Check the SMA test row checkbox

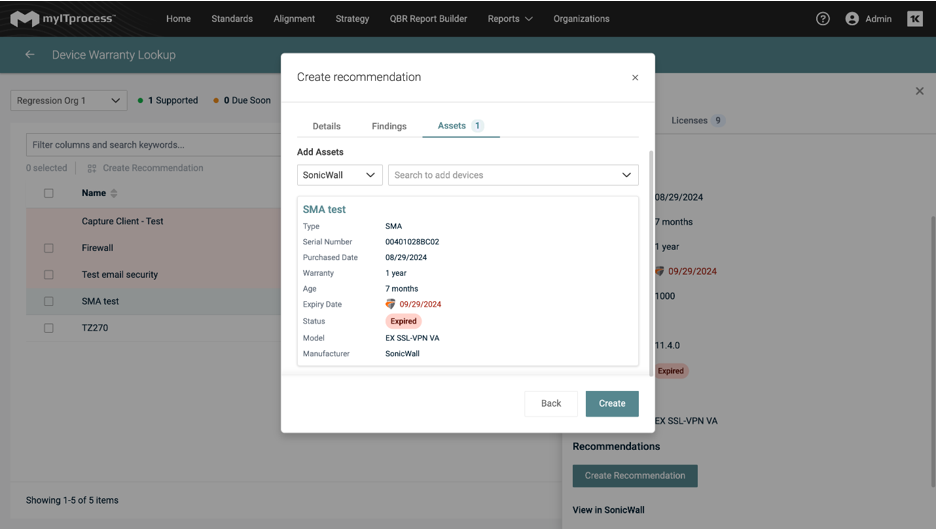[x=48, y=302]
